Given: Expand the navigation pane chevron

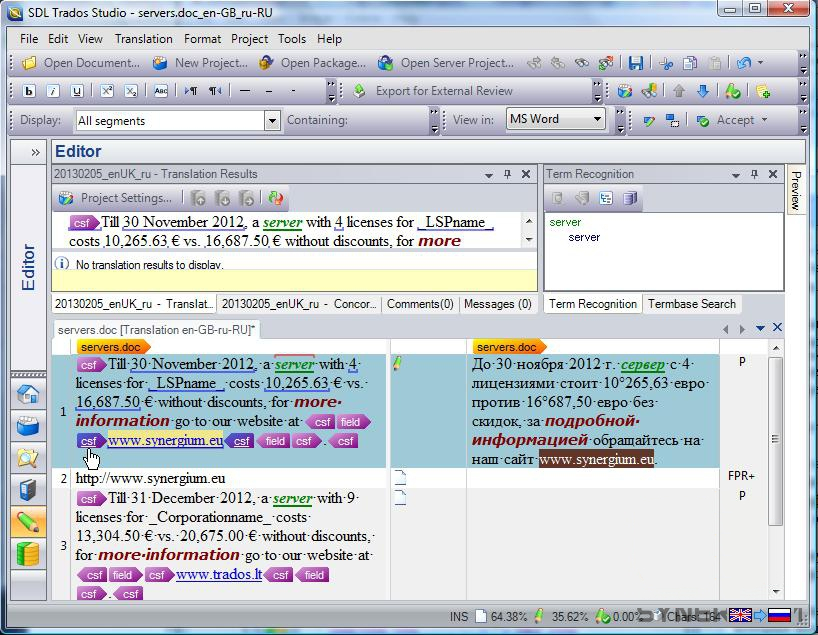Looking at the screenshot, I should coord(35,152).
